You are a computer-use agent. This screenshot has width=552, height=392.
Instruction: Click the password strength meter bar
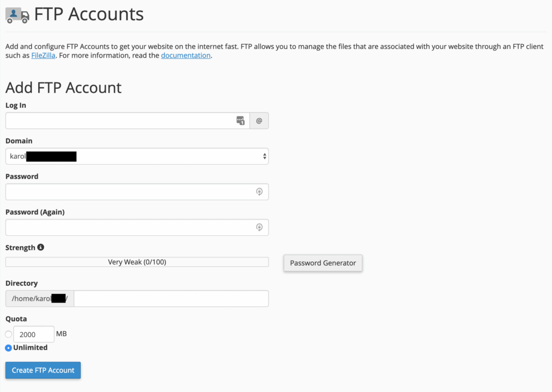pyautogui.click(x=137, y=262)
